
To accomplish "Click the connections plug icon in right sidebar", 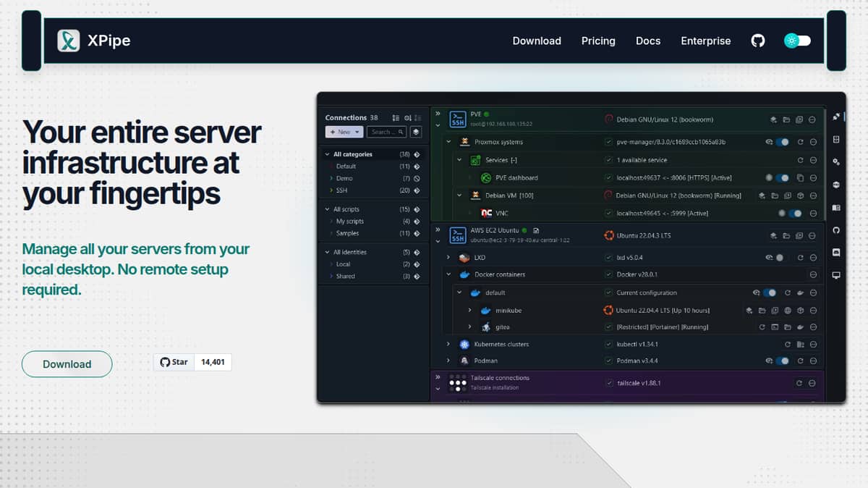I will pyautogui.click(x=836, y=117).
